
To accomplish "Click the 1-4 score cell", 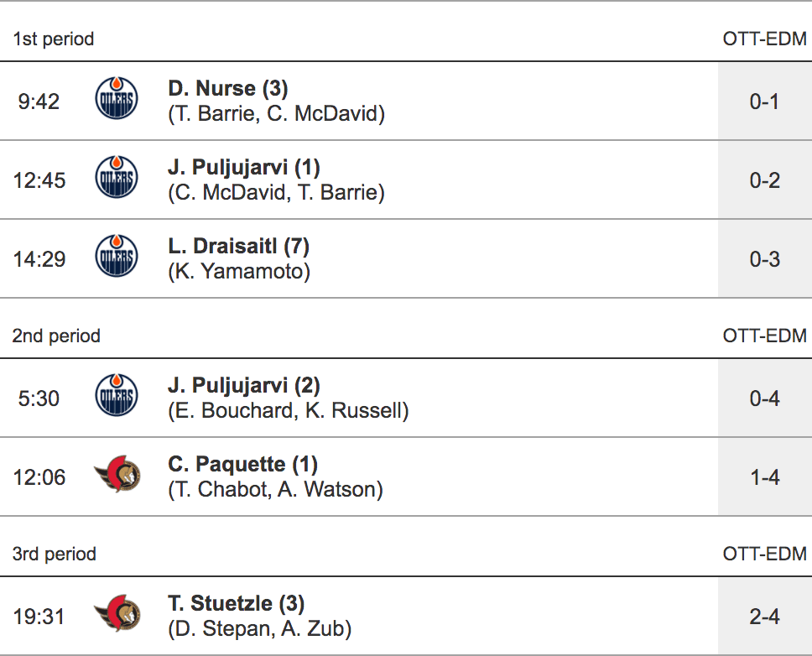I will click(x=764, y=477).
